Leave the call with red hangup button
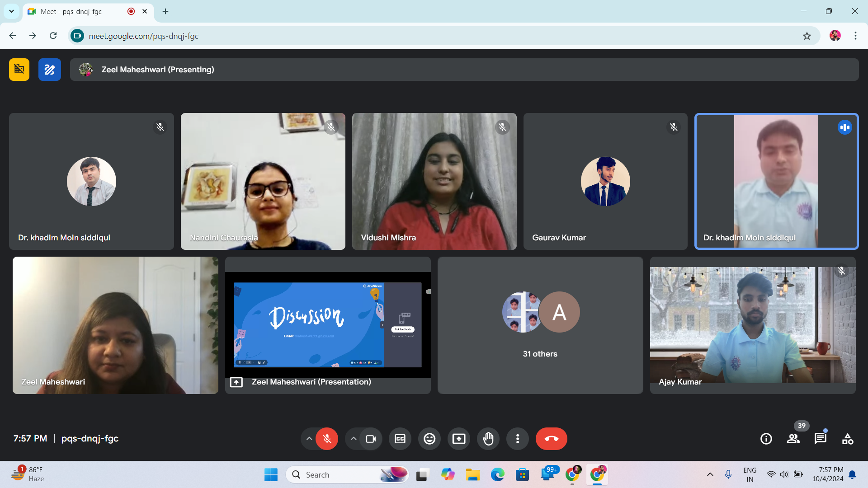Viewport: 868px width, 488px height. click(551, 439)
